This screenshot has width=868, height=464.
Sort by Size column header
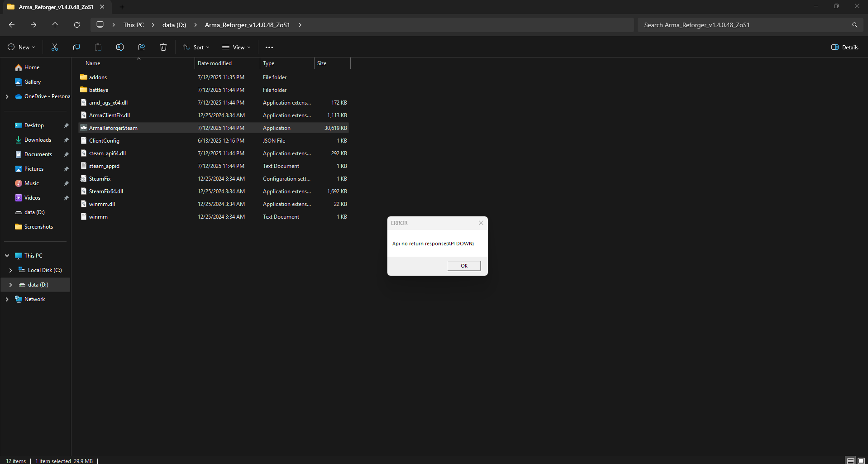click(x=332, y=63)
